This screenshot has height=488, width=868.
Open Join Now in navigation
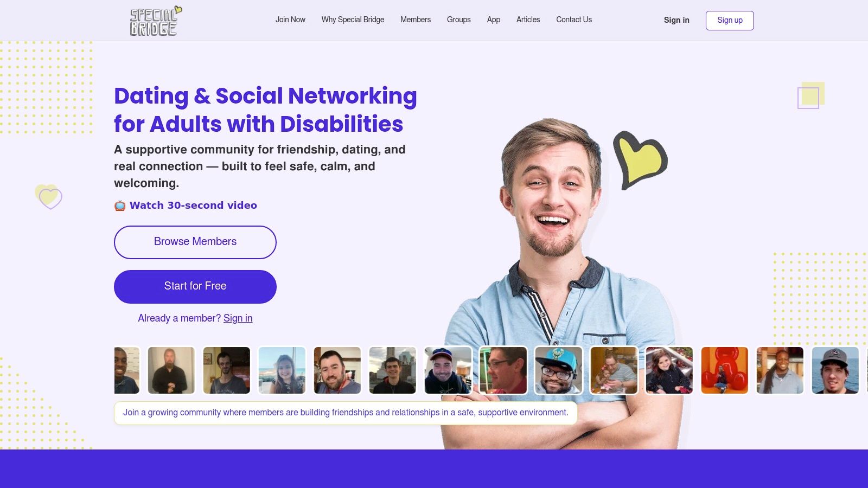(x=290, y=20)
